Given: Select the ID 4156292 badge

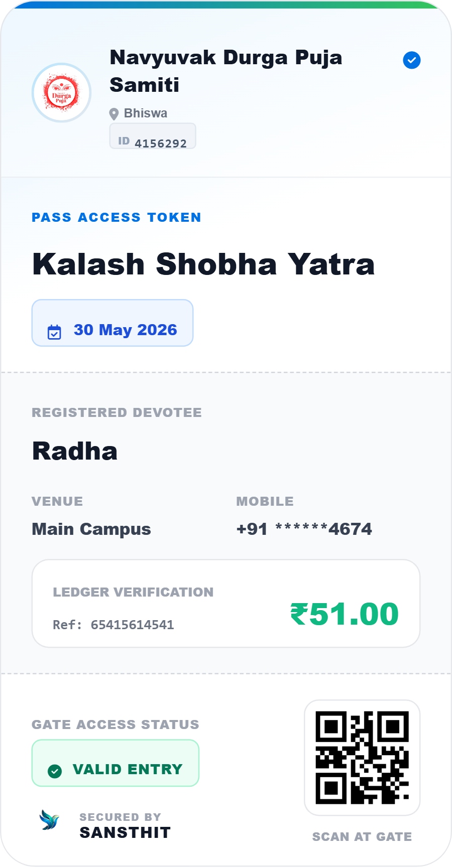Looking at the screenshot, I should 153,136.
